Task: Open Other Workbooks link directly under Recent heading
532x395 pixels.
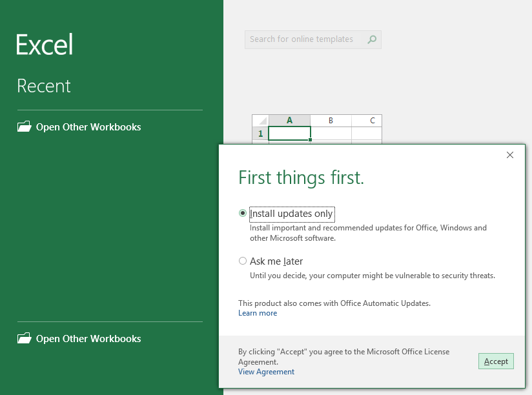Action: pos(79,127)
